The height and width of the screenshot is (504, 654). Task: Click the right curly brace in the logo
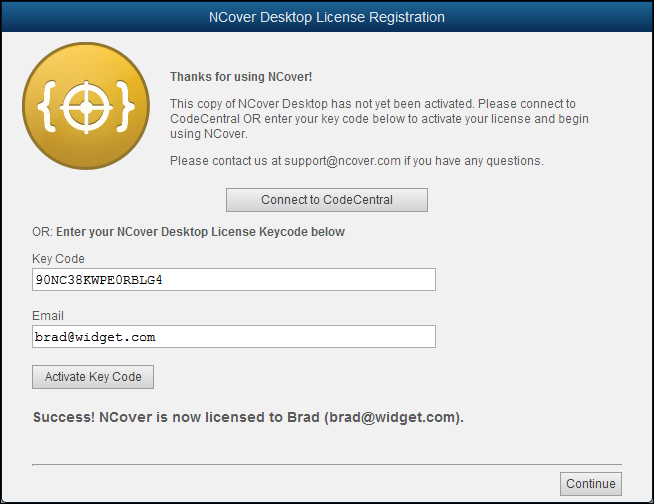(125, 107)
